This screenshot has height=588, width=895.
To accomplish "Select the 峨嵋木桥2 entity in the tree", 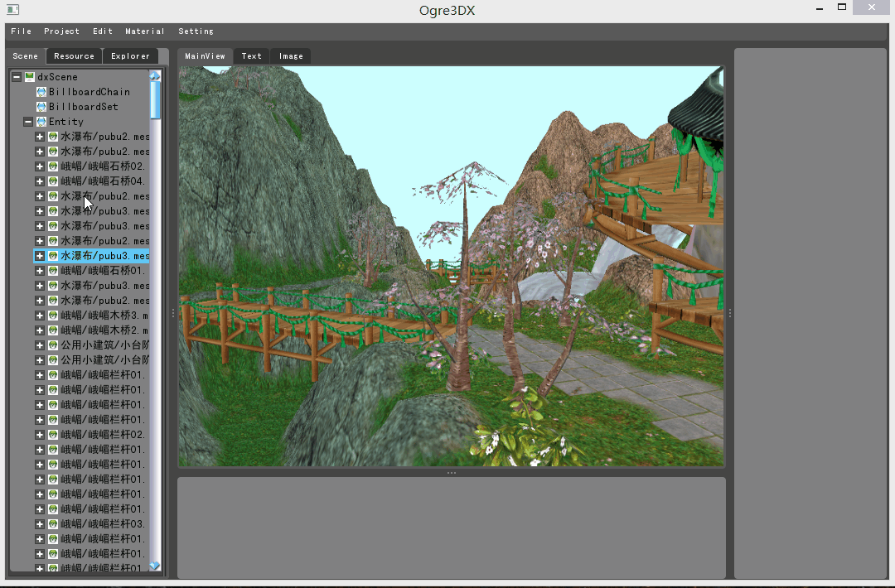I will [x=104, y=330].
